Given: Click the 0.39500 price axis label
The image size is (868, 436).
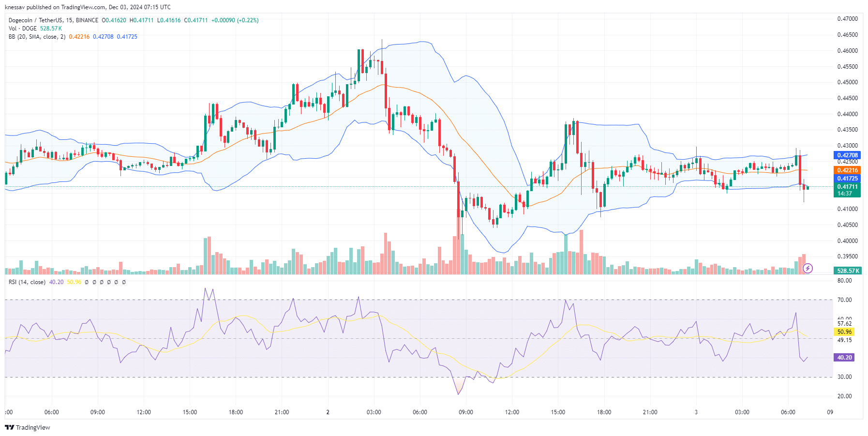Looking at the screenshot, I should click(x=847, y=256).
